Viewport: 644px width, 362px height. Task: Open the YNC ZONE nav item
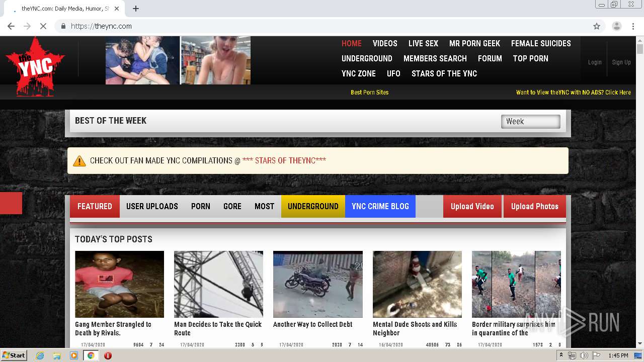(359, 73)
